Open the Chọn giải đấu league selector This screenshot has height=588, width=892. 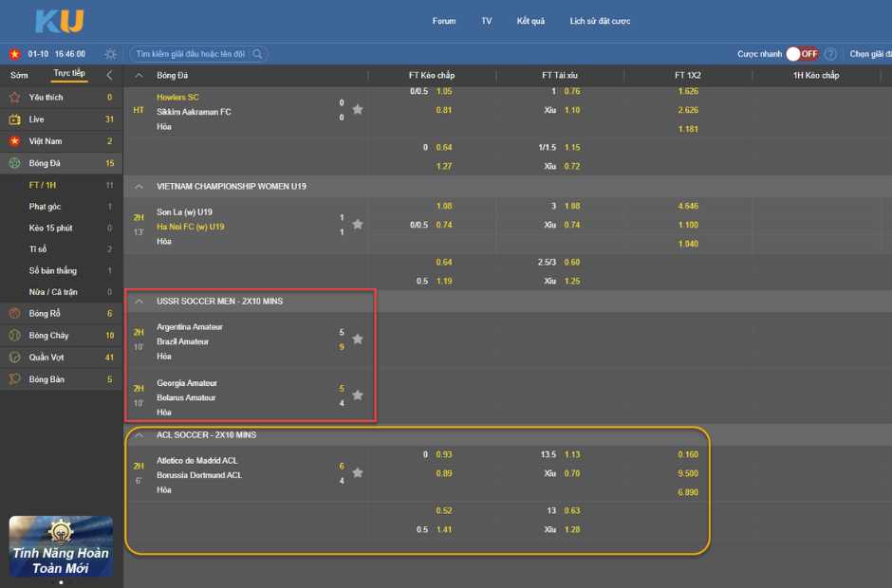(870, 54)
